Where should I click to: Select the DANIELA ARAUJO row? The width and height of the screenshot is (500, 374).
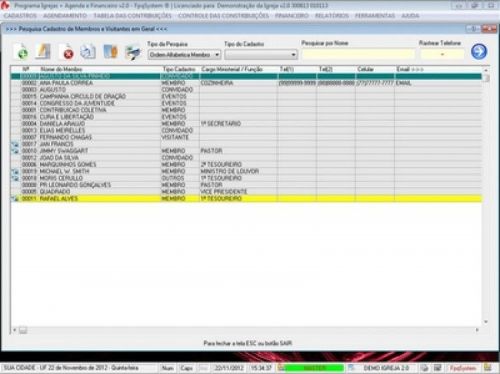[246, 124]
